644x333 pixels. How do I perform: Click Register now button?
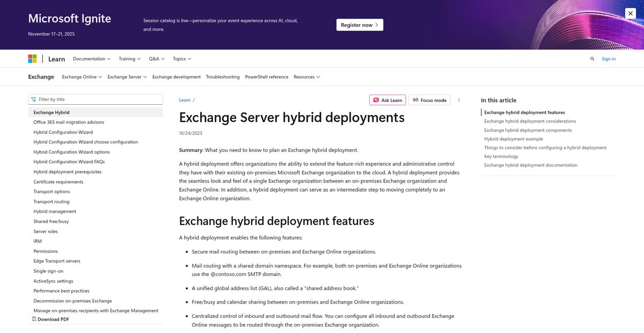pos(360,25)
